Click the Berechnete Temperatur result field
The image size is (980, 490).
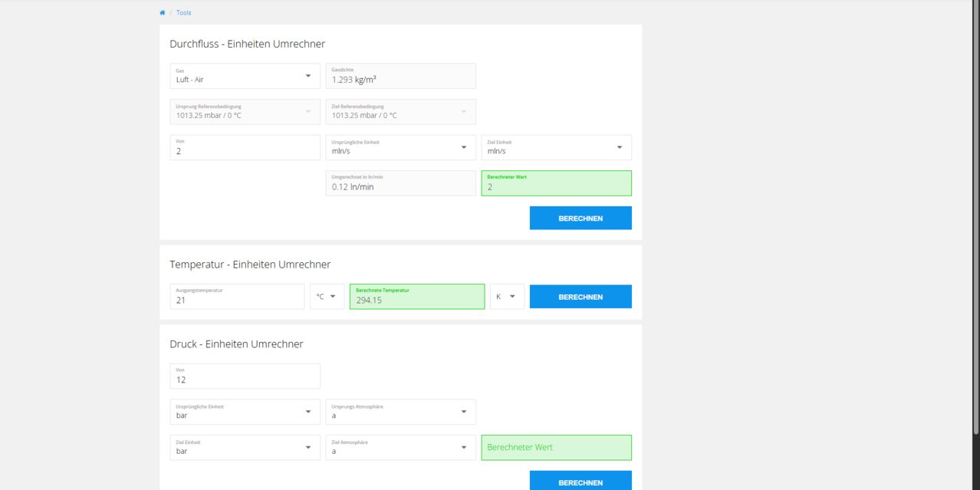[417, 297]
